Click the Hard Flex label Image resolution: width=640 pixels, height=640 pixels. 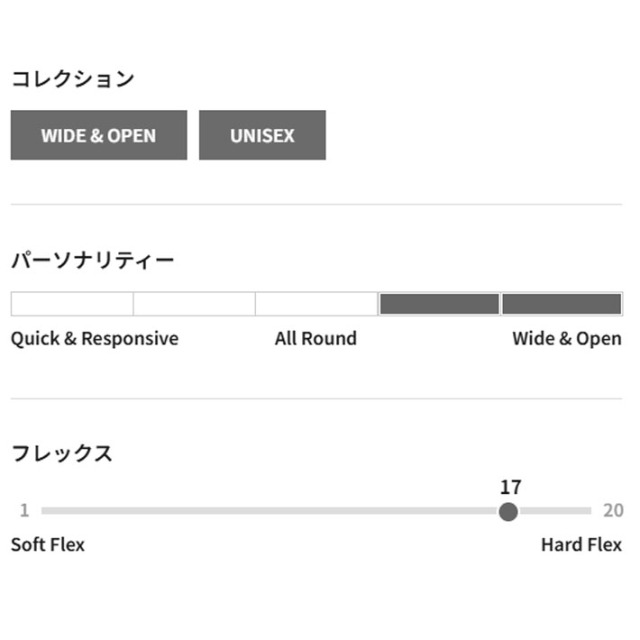(x=581, y=544)
